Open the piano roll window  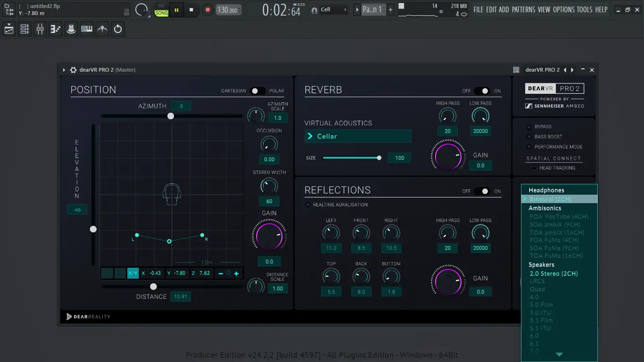[x=56, y=29]
